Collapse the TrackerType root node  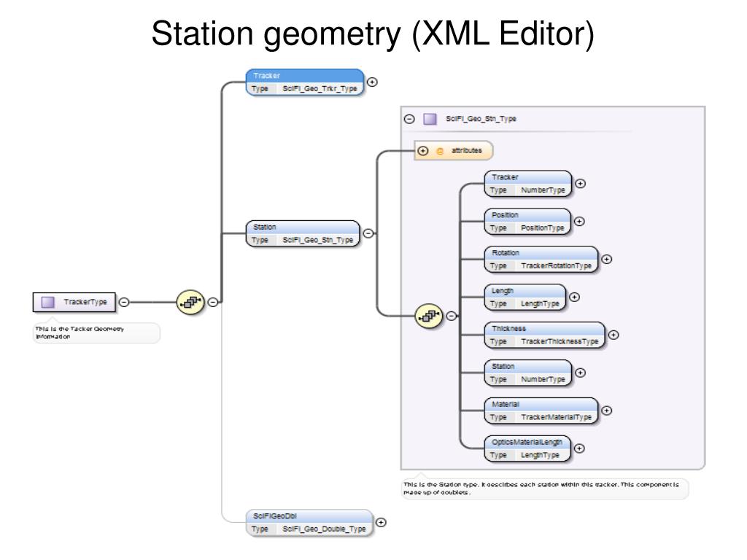tap(124, 301)
